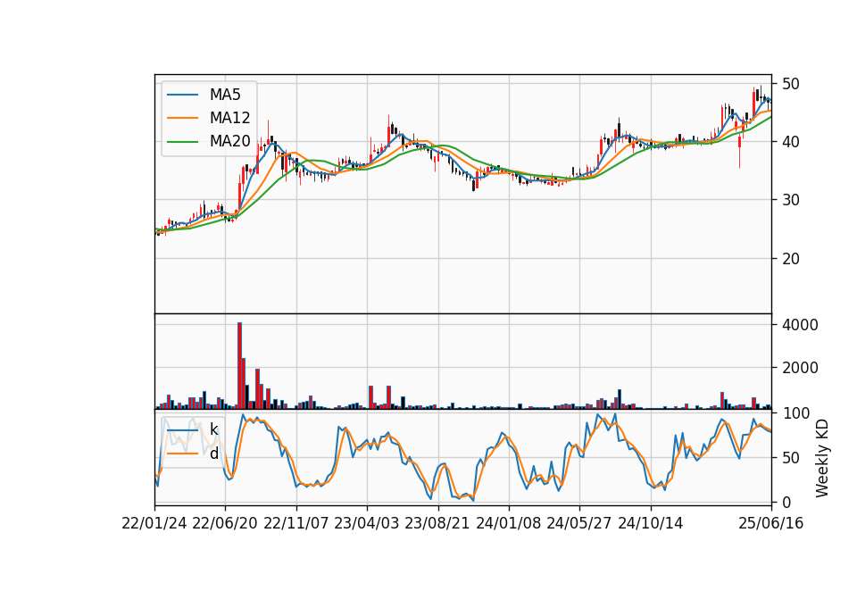Click the tallest red volume bar
This screenshot has height=616, width=857.
click(x=239, y=366)
